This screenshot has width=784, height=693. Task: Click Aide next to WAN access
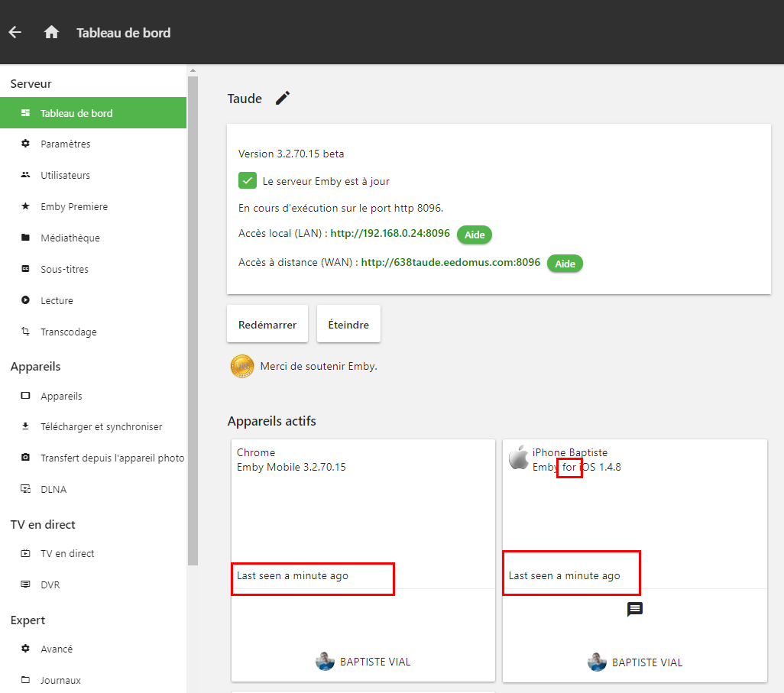click(x=565, y=264)
